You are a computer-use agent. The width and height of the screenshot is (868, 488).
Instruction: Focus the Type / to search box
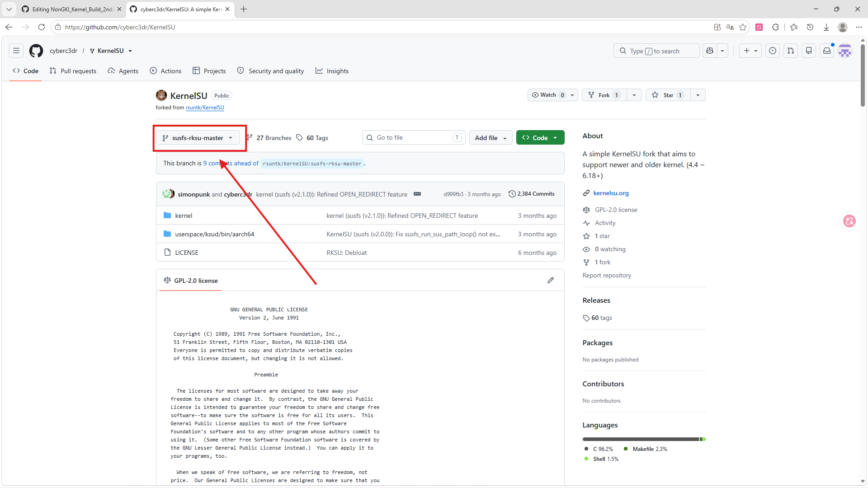(x=656, y=51)
